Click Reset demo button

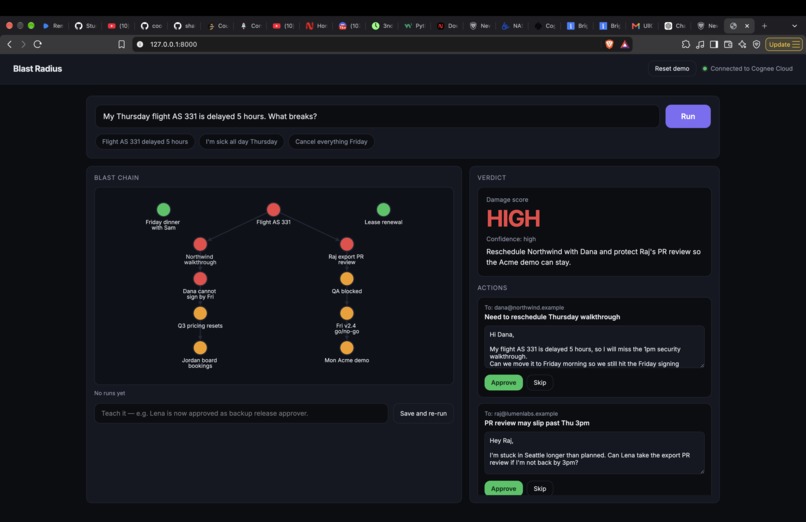point(672,68)
